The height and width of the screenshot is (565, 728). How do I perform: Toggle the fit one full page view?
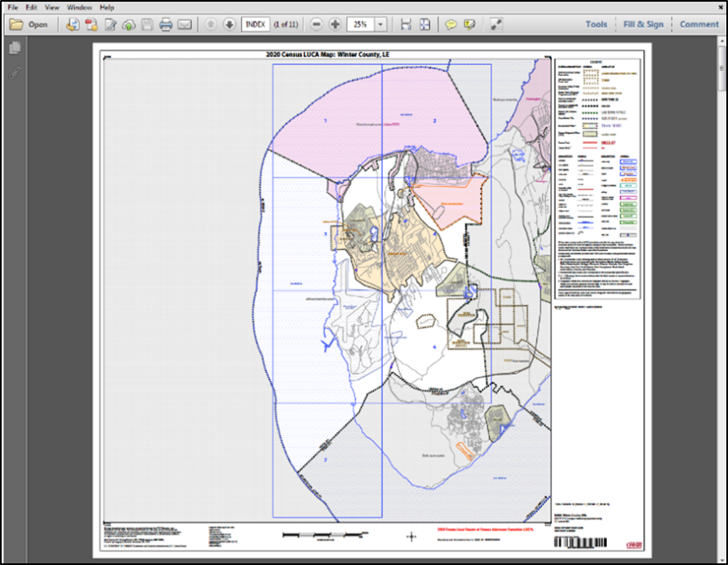425,24
